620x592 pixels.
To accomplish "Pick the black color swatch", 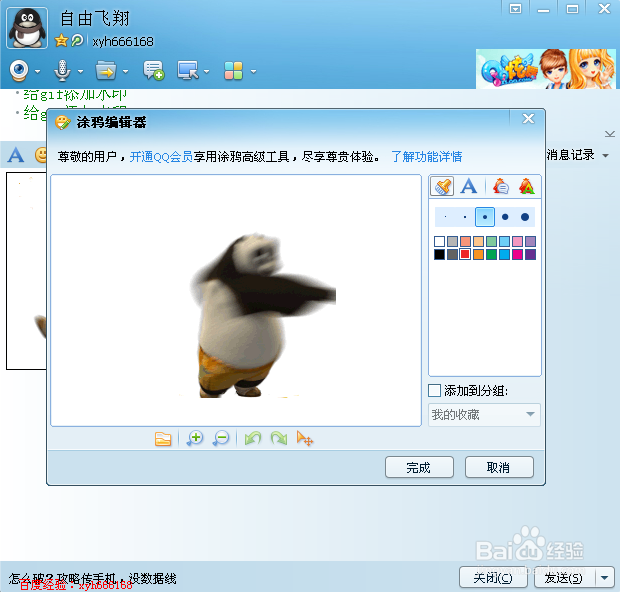I will click(439, 254).
